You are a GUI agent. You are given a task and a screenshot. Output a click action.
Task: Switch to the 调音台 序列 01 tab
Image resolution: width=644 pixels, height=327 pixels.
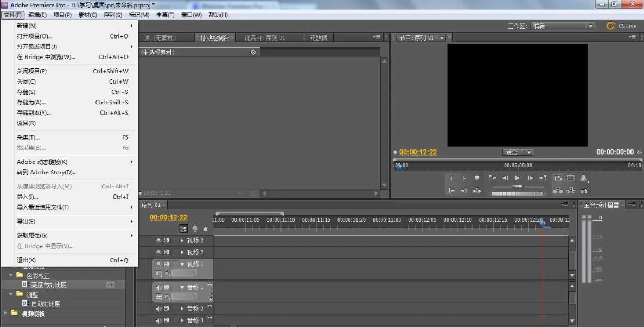[x=265, y=38]
